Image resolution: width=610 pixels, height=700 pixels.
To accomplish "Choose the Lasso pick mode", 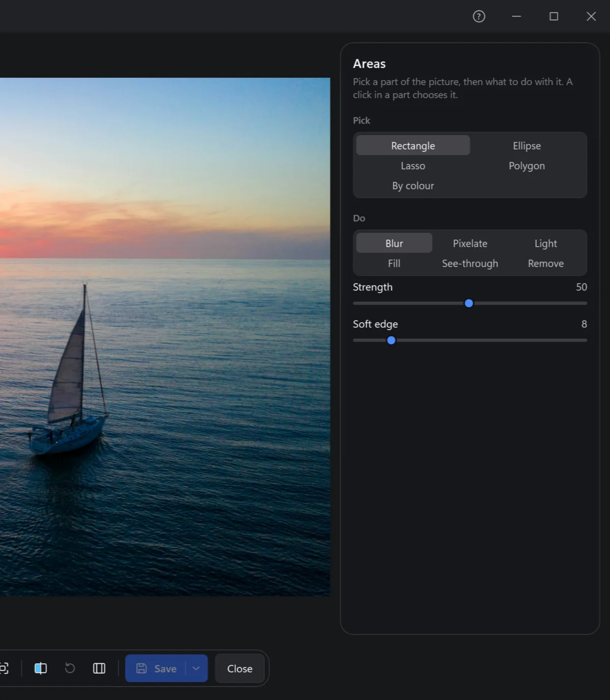I will point(413,166).
